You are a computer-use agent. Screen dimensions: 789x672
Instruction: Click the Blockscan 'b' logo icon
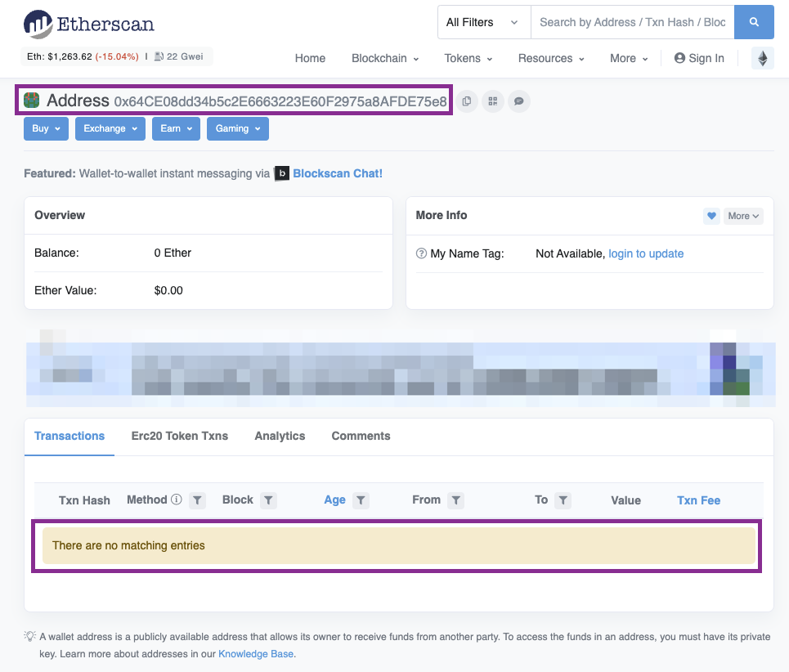pos(282,173)
